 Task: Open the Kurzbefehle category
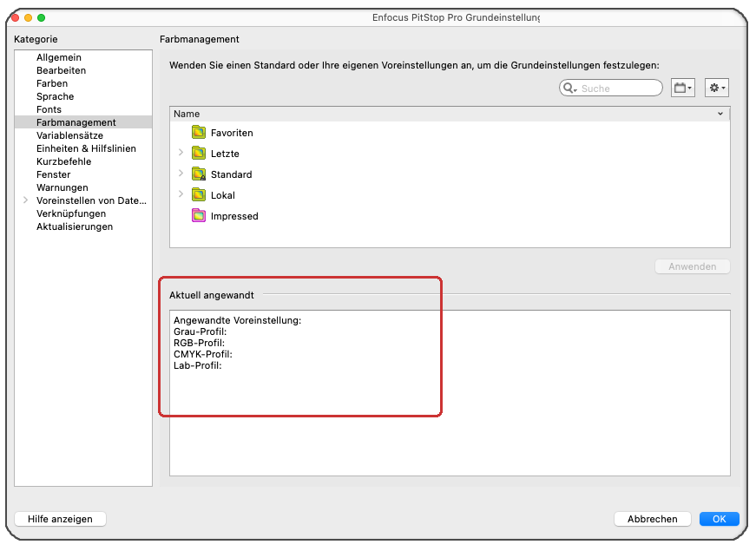pos(63,161)
